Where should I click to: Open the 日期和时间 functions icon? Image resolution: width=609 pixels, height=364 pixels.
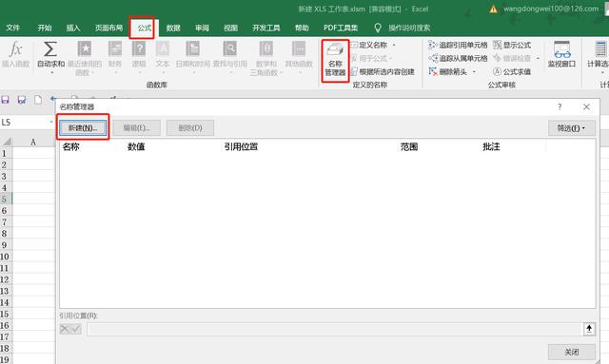point(192,49)
